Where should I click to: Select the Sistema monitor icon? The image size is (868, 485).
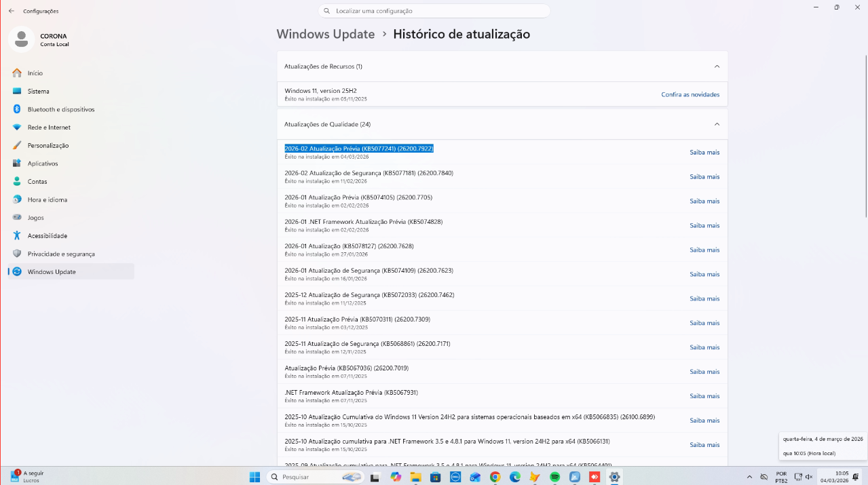pos(17,91)
